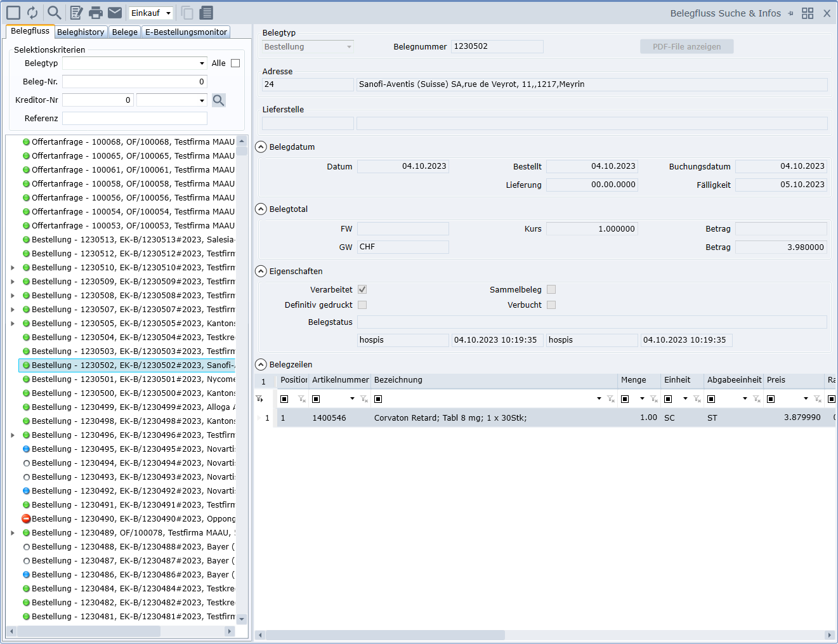This screenshot has height=644, width=838.
Task: Enable the Alle checkbox
Action: 235,63
